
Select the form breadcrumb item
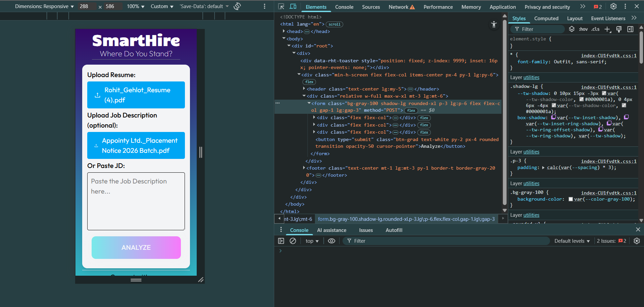pyautogui.click(x=406, y=219)
